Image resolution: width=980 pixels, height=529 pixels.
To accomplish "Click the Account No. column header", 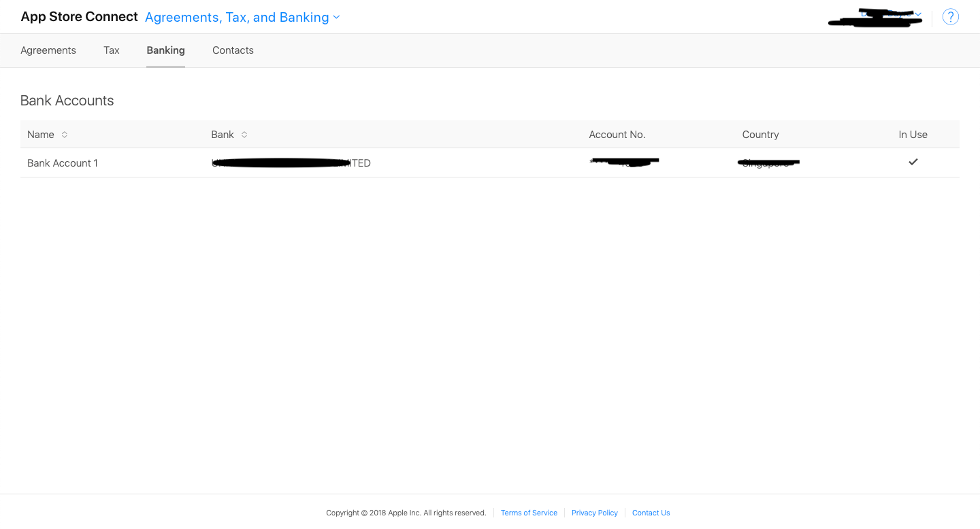I will [x=617, y=134].
